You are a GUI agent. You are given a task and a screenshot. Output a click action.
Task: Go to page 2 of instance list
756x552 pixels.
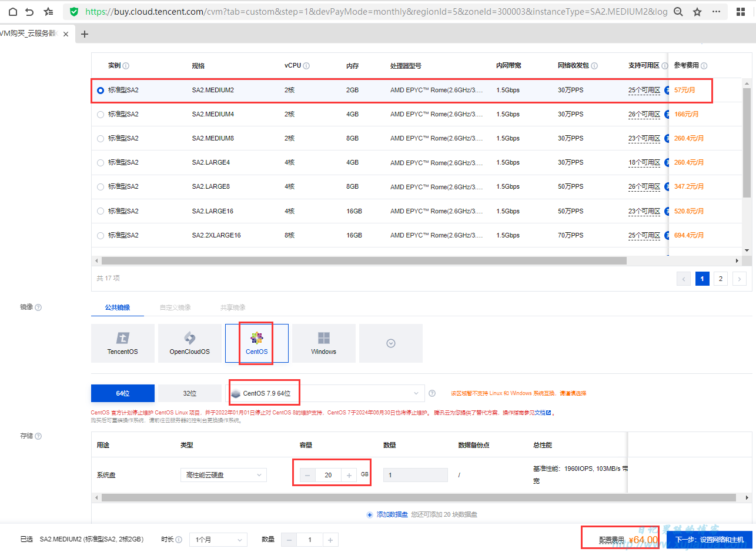click(x=721, y=279)
